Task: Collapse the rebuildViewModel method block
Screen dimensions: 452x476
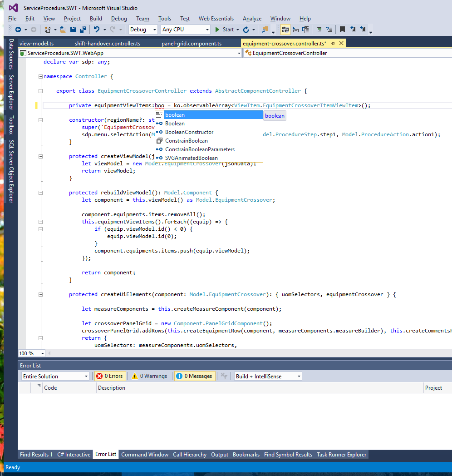Action: (x=40, y=193)
